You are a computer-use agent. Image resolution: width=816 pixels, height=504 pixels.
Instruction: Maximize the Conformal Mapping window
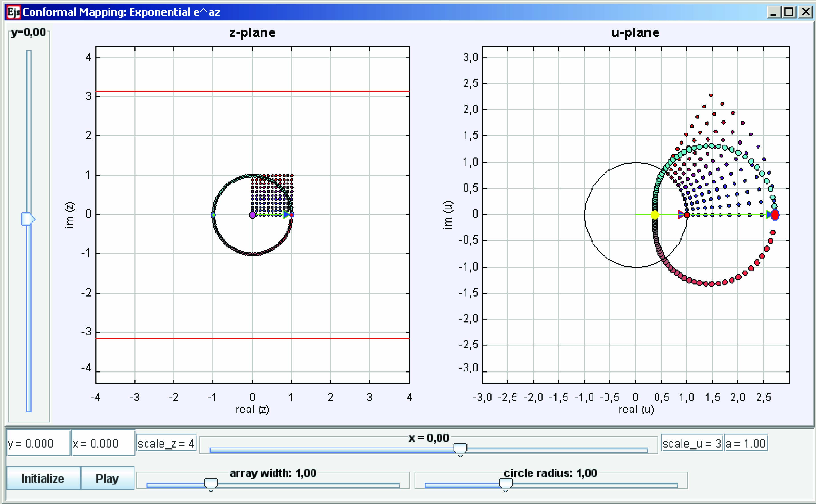tap(789, 12)
